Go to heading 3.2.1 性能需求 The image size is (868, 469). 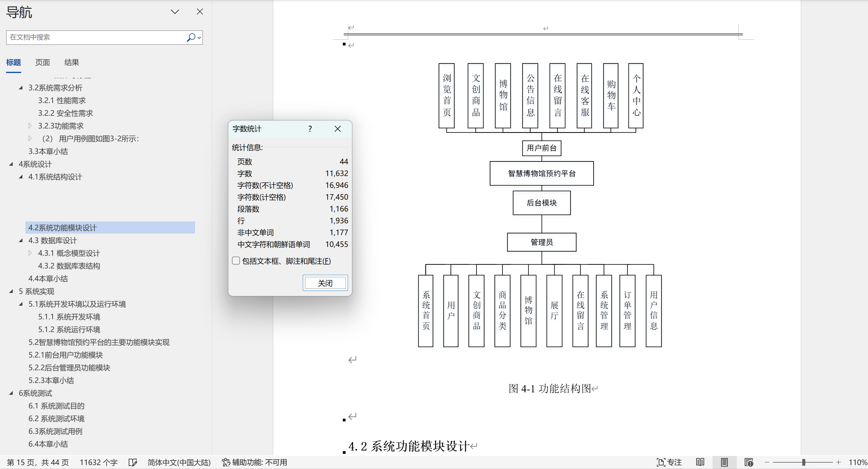(x=62, y=101)
